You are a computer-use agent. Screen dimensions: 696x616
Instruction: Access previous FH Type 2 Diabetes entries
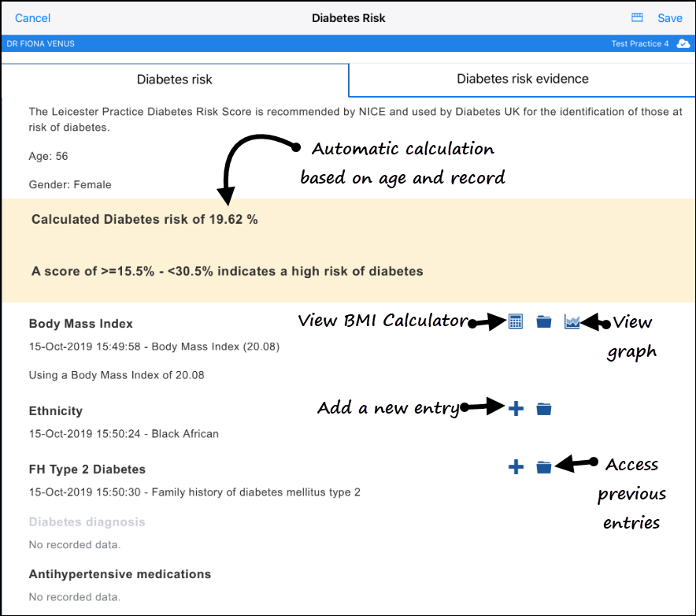coord(543,467)
